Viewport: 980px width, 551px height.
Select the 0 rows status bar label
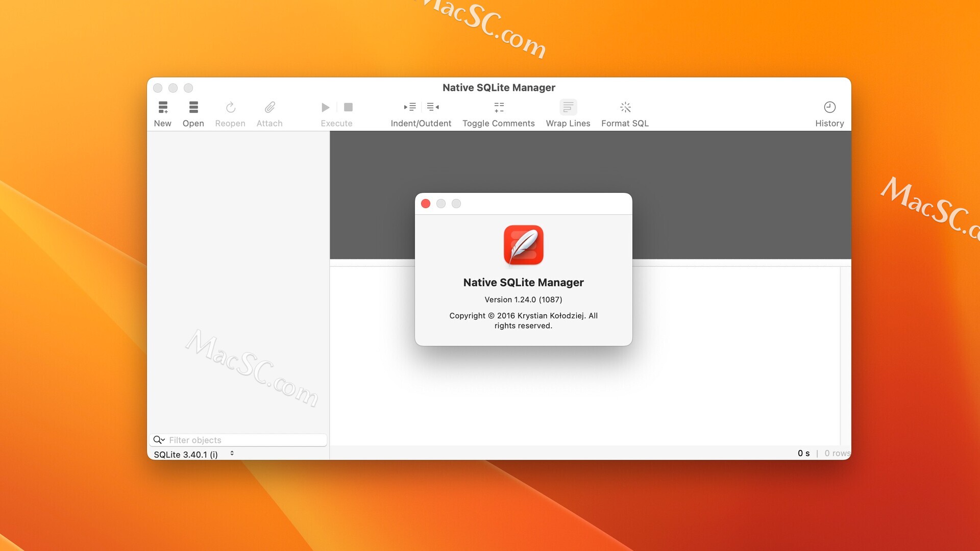point(835,453)
